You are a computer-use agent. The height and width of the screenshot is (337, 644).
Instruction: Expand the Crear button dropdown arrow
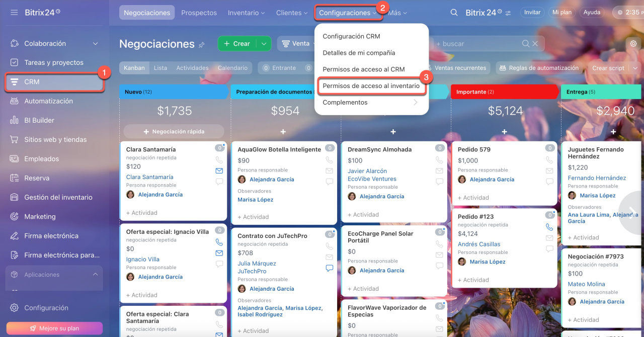pos(264,44)
